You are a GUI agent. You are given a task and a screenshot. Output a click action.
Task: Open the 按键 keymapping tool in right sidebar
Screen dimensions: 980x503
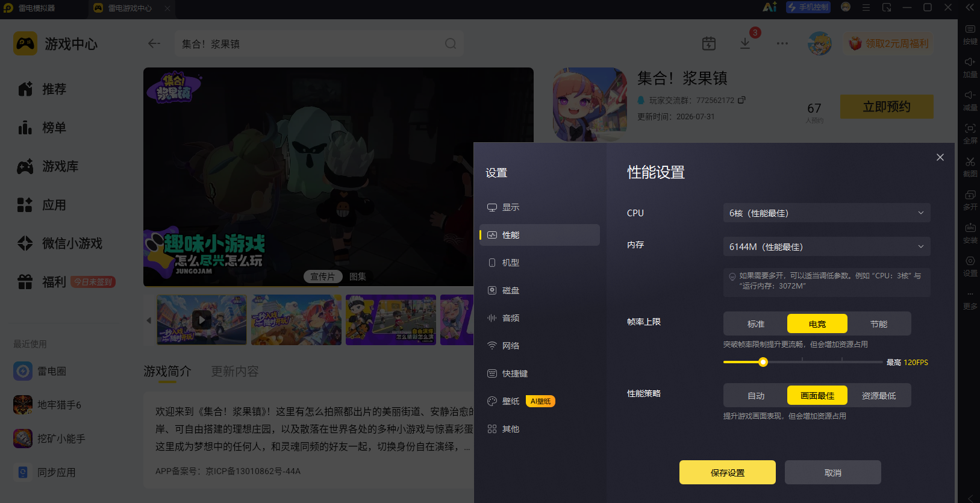(970, 34)
